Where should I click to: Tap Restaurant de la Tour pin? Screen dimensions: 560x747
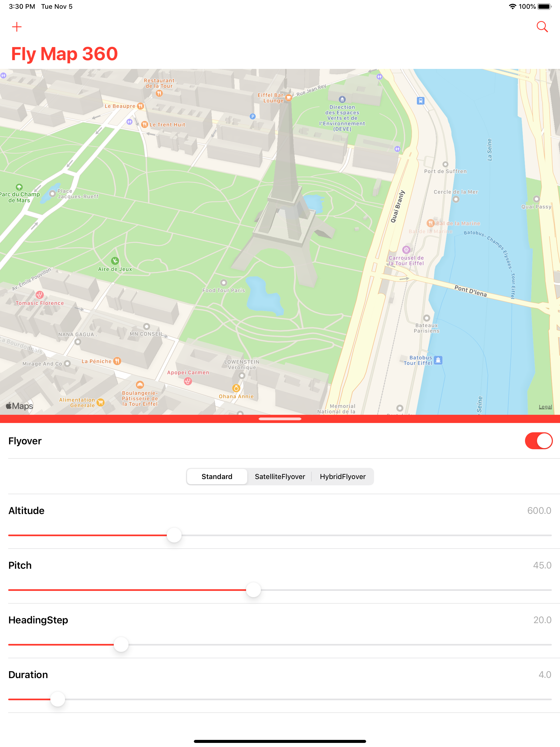[x=159, y=94]
